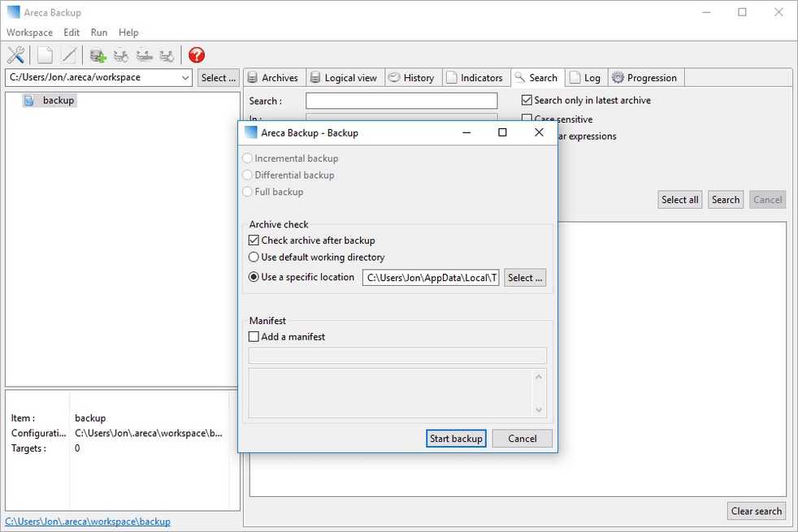Viewport: 798px width, 532px height.
Task: Click Select ... next to the workspace path
Action: 219,78
